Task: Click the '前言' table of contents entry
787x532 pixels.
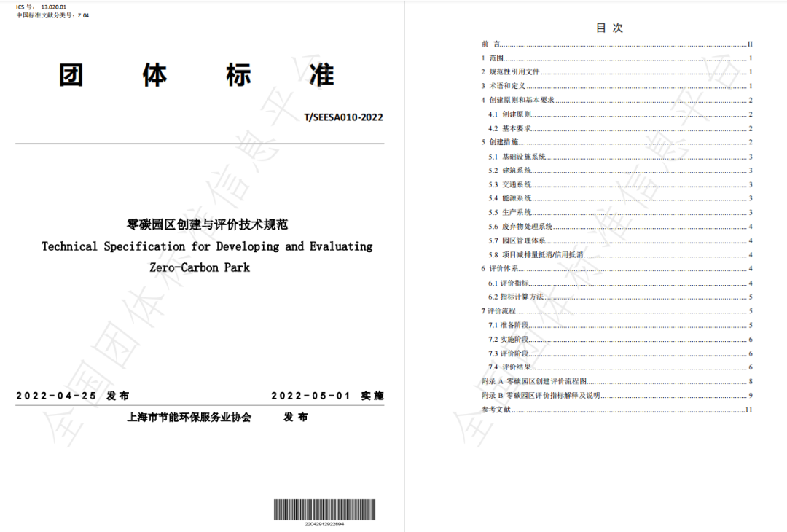Action: coord(617,44)
